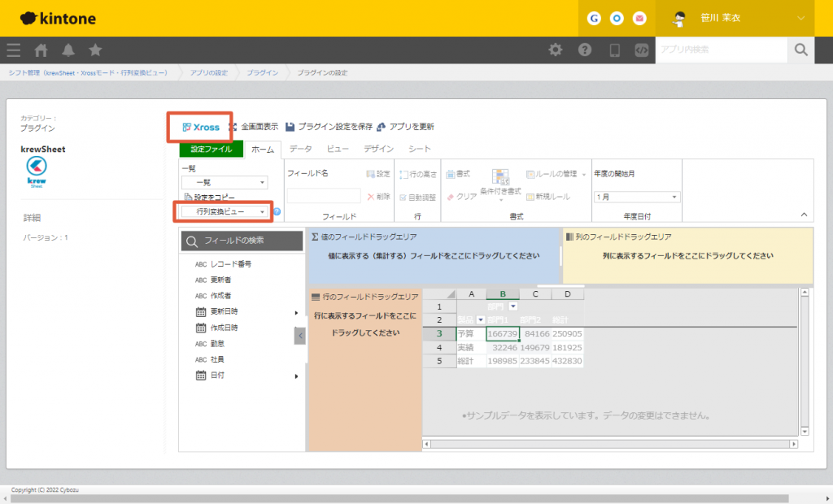Open the 部門 filter dropdown in sheet

click(512, 306)
